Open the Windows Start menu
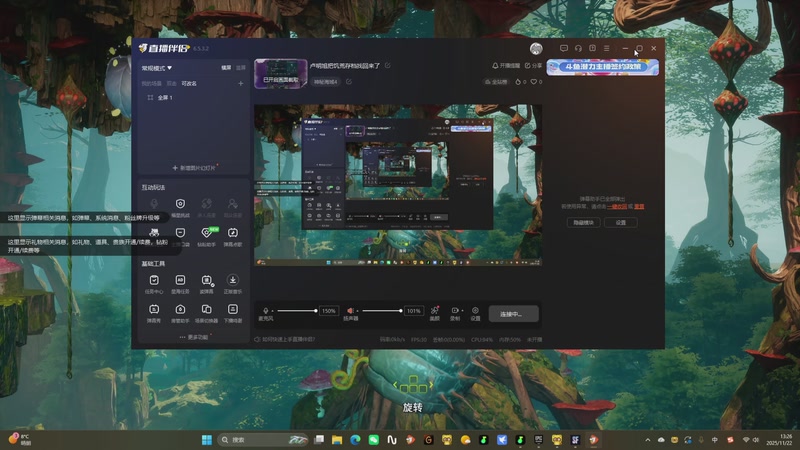This screenshot has height=450, width=800. (x=207, y=440)
